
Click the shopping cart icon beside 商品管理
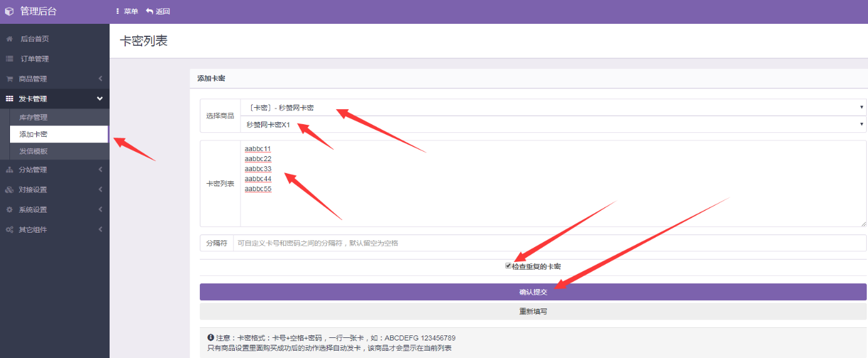9,79
